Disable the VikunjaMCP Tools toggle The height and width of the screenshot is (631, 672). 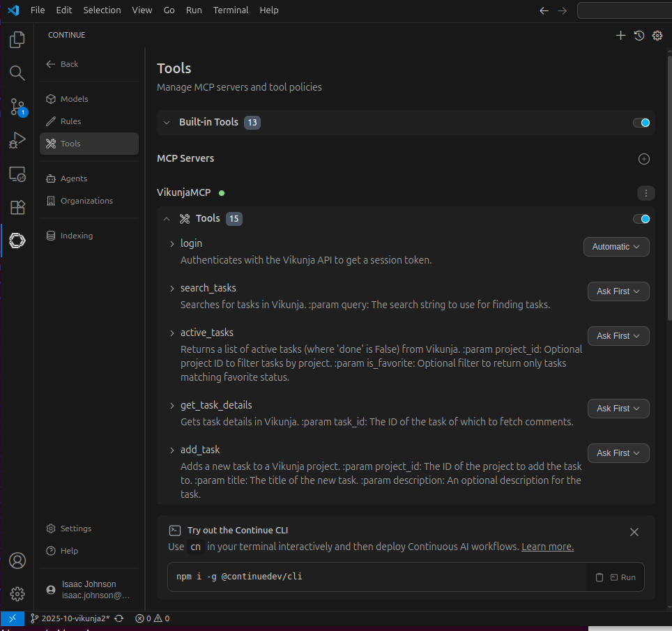click(x=641, y=219)
